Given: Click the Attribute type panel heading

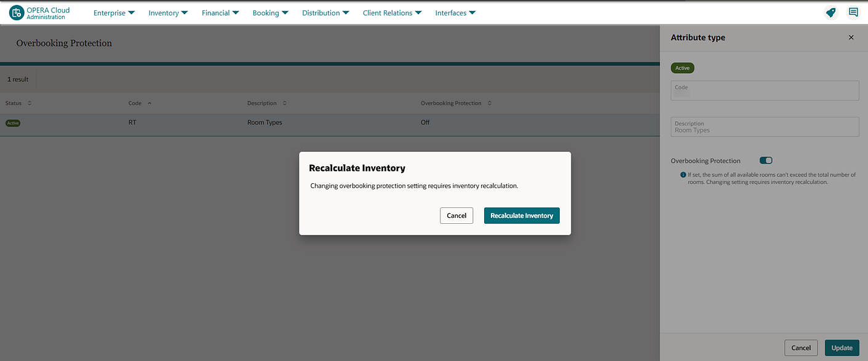Looking at the screenshot, I should (x=698, y=38).
